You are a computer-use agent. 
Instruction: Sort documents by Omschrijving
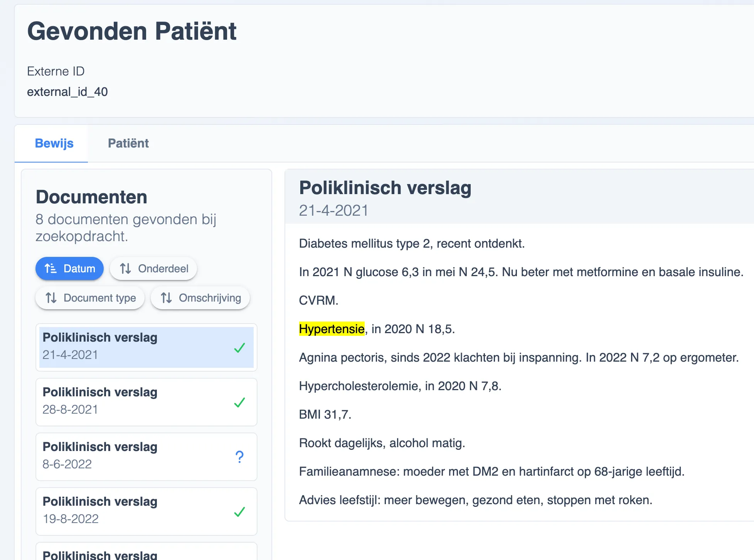click(200, 298)
